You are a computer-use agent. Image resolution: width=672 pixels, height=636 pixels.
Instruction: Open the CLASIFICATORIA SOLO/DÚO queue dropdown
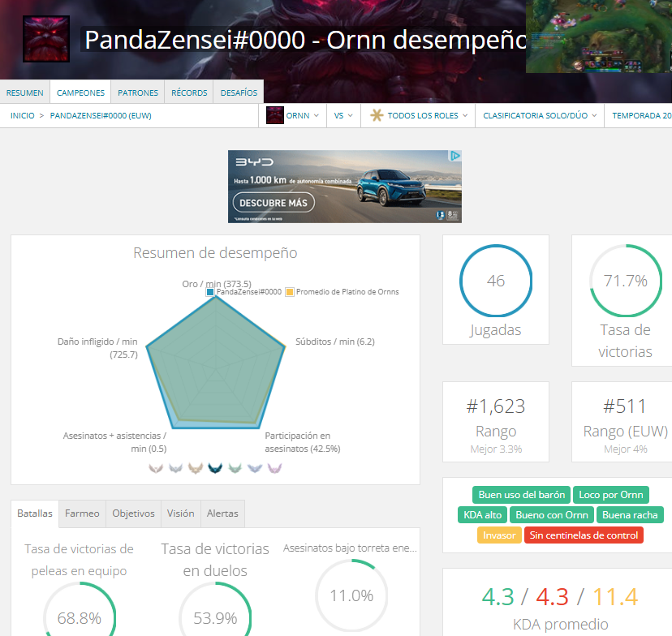click(539, 115)
